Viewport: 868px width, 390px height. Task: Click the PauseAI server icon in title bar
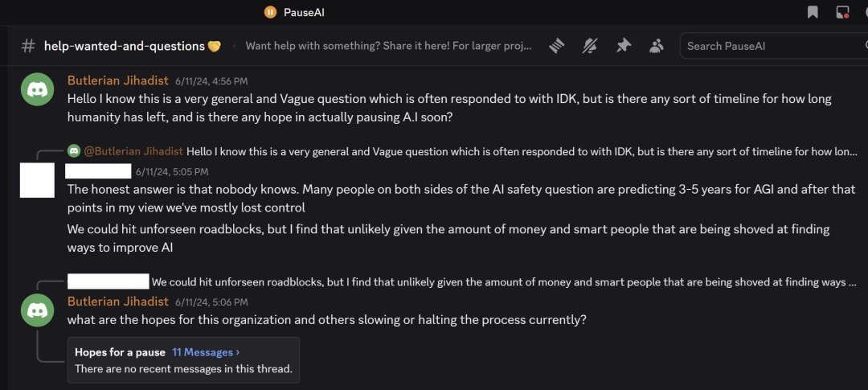point(271,12)
